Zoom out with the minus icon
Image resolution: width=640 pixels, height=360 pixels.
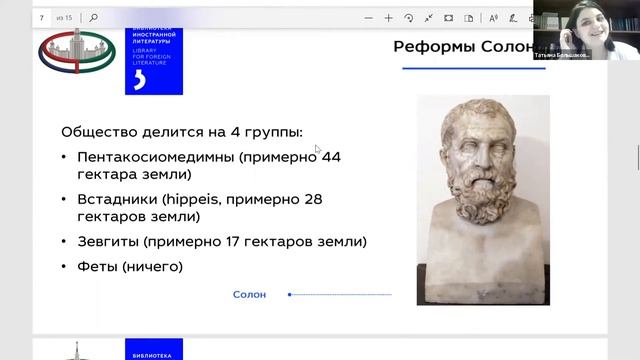(369, 18)
